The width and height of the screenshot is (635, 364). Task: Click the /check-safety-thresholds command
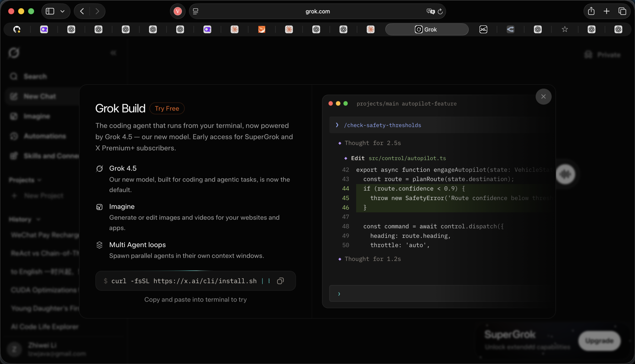pos(382,125)
